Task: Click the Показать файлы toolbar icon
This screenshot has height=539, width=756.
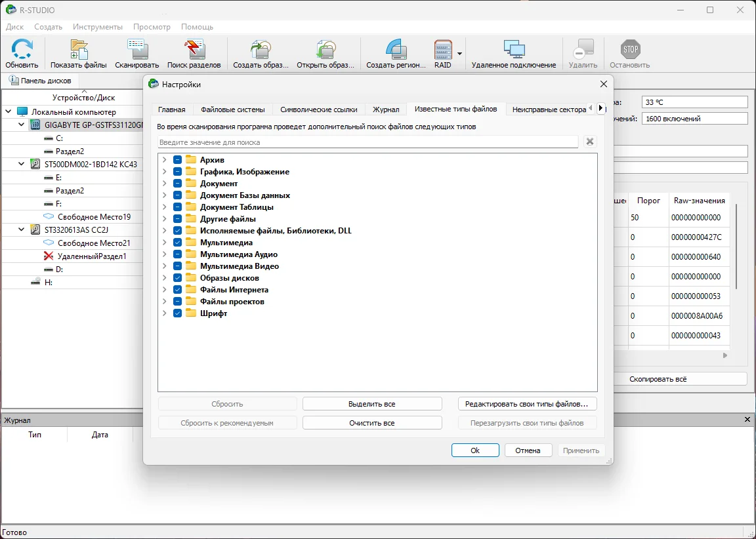Action: (79, 50)
